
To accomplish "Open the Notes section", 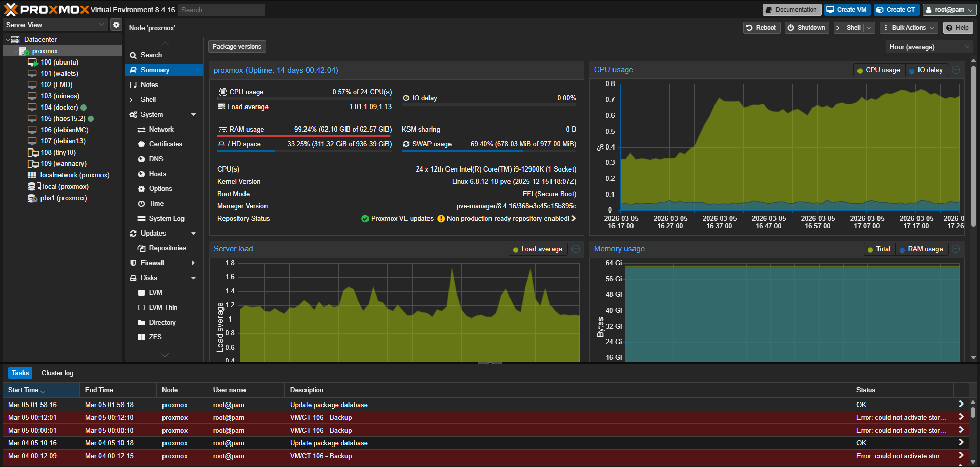I will coord(149,84).
